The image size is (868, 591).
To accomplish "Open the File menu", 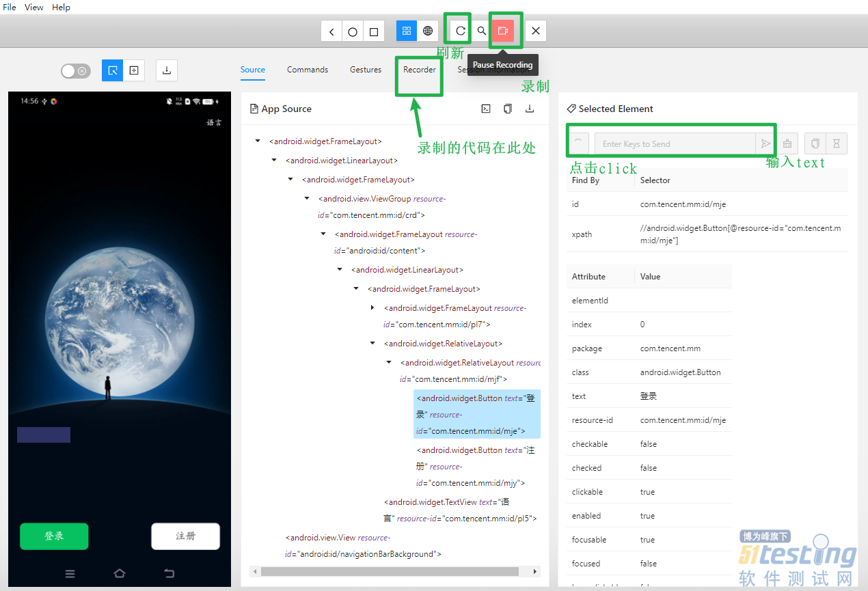I will pyautogui.click(x=10, y=7).
